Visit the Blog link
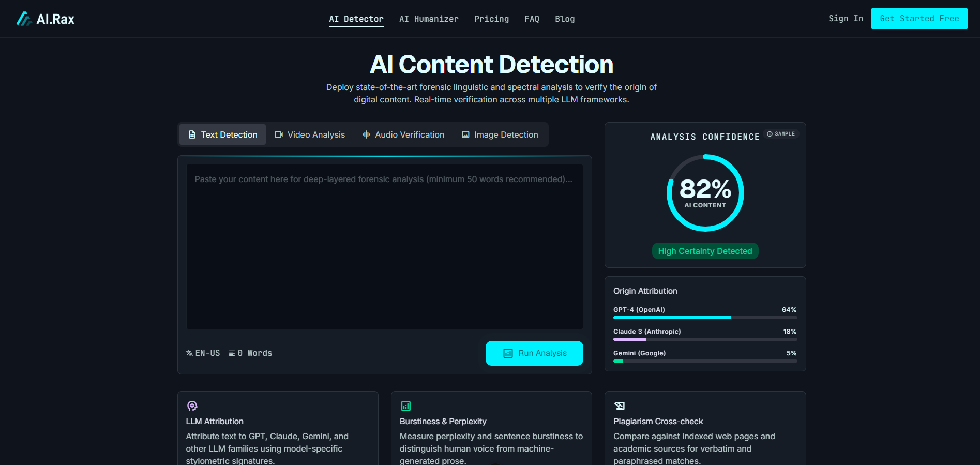Screen dimensions: 980x465 (x=565, y=19)
